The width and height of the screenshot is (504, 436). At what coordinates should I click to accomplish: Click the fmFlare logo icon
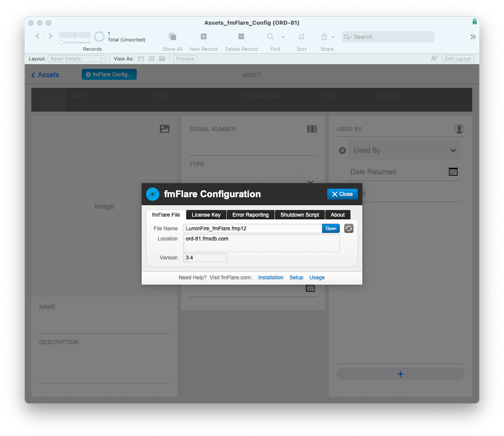pyautogui.click(x=153, y=194)
